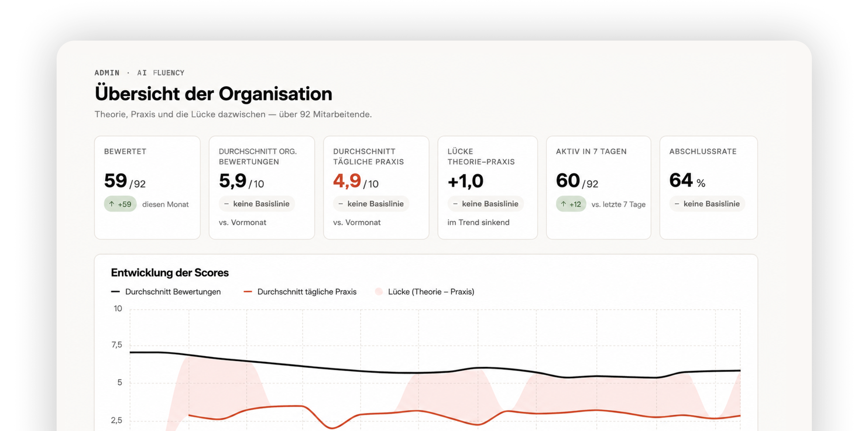Select the heading Übersicht der Organisation
This screenshot has height=431, width=868.
coord(214,94)
